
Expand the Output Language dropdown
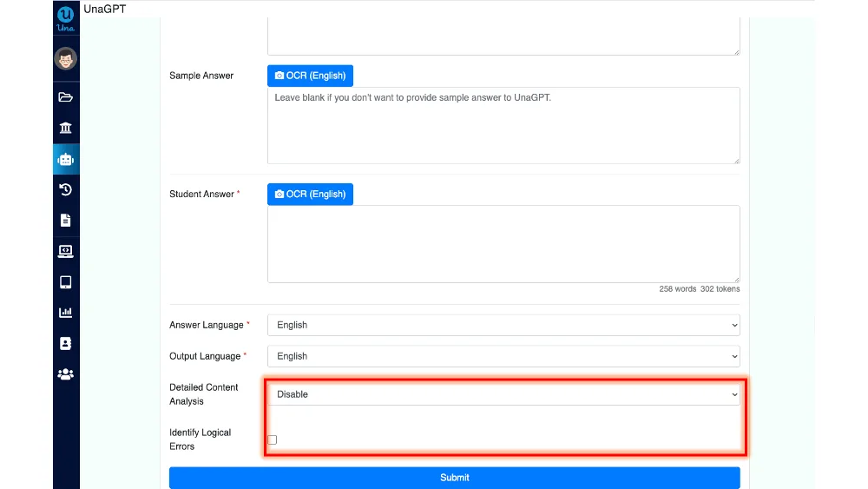pos(503,356)
